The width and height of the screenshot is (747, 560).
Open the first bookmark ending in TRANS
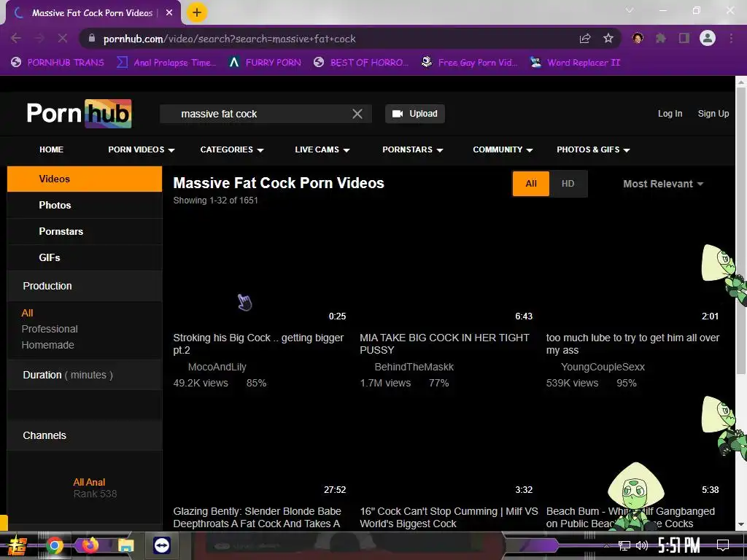58,63
